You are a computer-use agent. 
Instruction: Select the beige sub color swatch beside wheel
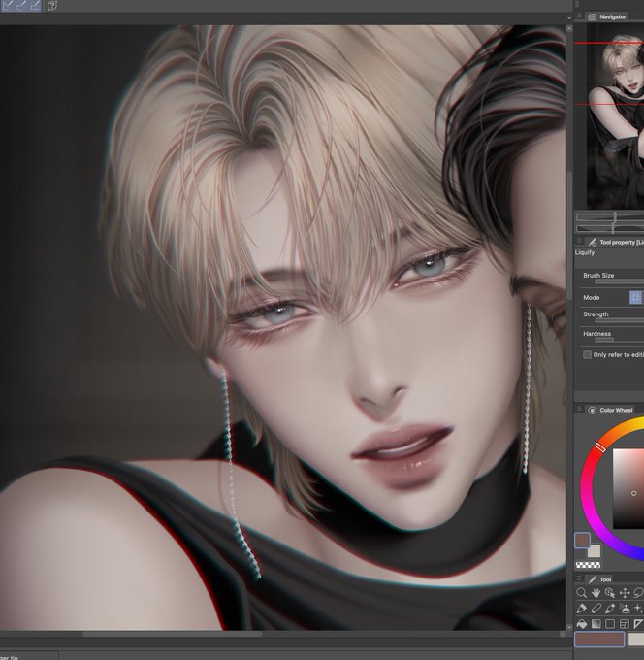594,550
